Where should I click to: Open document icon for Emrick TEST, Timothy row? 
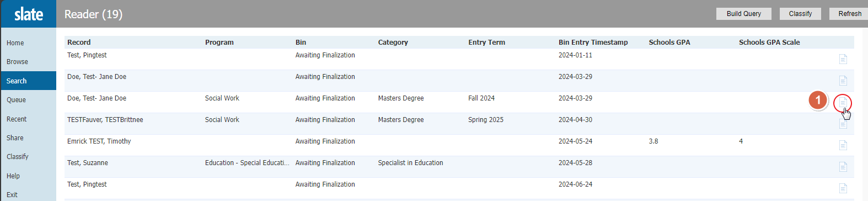(x=843, y=145)
